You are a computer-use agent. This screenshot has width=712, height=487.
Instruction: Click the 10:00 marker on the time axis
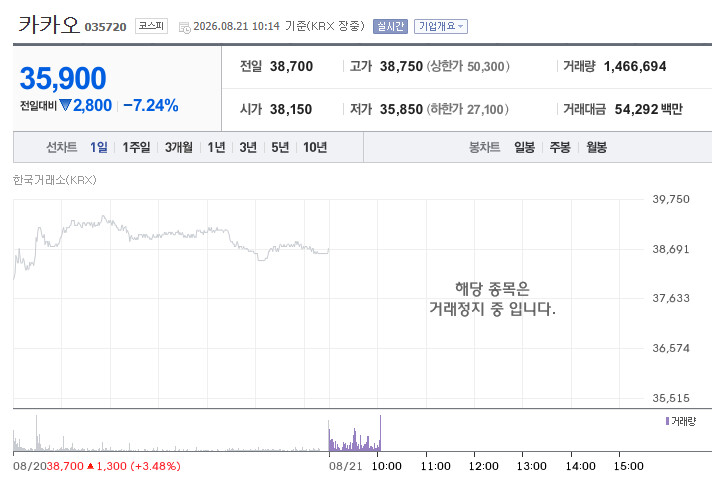pyautogui.click(x=386, y=466)
